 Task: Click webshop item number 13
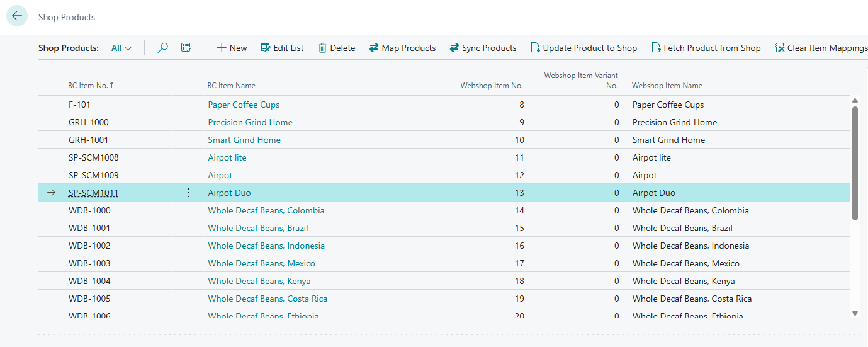pos(519,193)
